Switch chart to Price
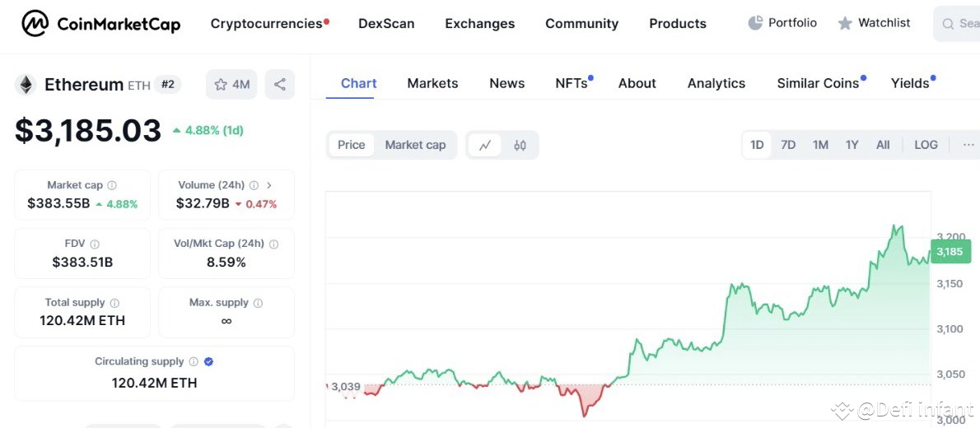The image size is (980, 428). (352, 145)
